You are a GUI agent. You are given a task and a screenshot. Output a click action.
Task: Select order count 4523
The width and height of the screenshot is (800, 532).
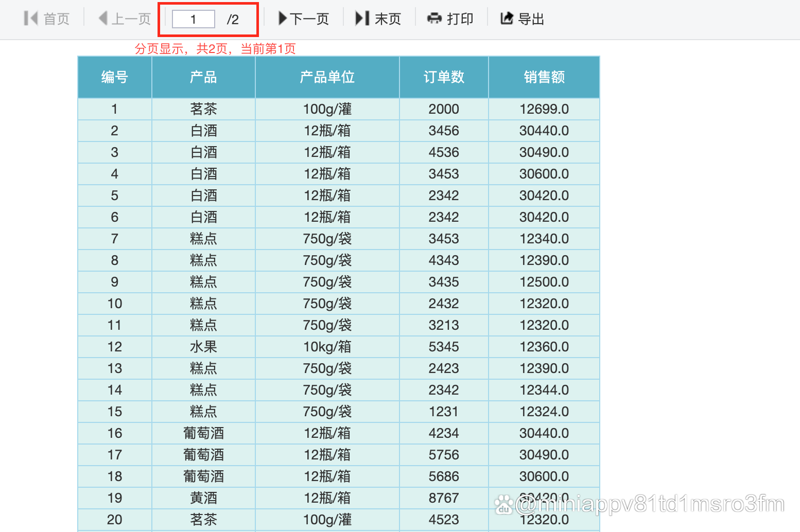click(444, 520)
